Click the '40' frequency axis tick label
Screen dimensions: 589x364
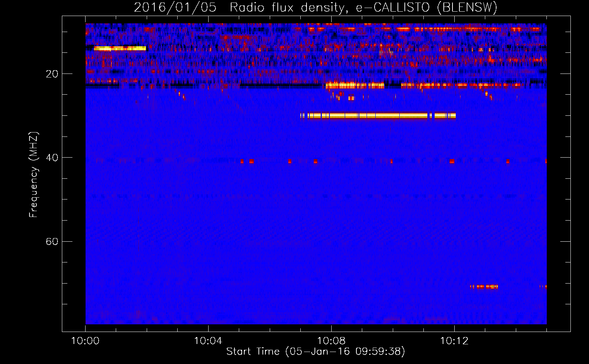[x=52, y=158]
